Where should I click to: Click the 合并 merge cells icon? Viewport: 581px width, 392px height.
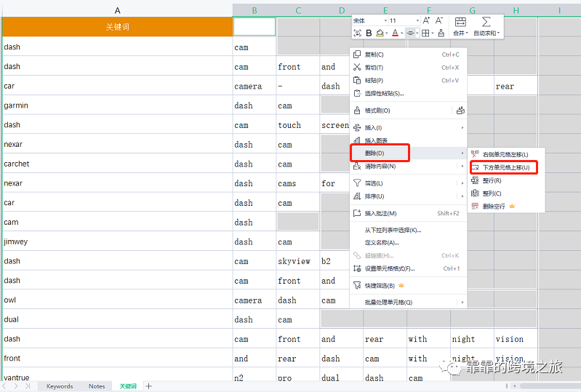click(460, 22)
